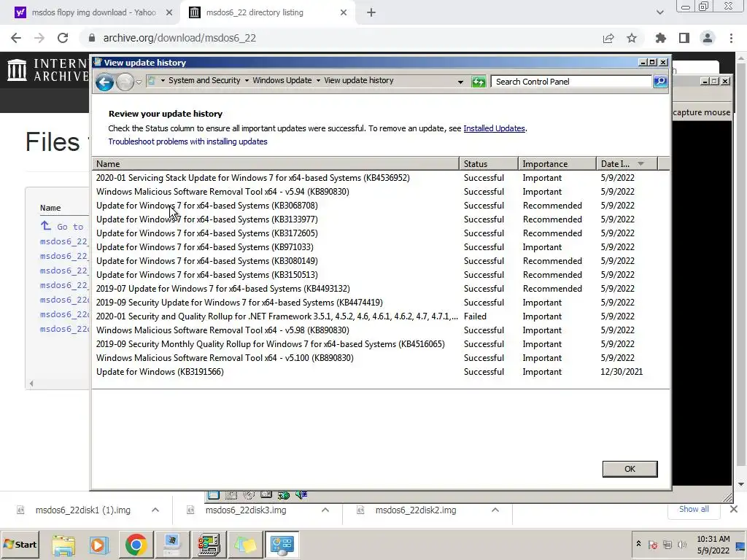This screenshot has height=560, width=747.
Task: Click the Search Control Panel magnifier
Action: click(x=659, y=82)
